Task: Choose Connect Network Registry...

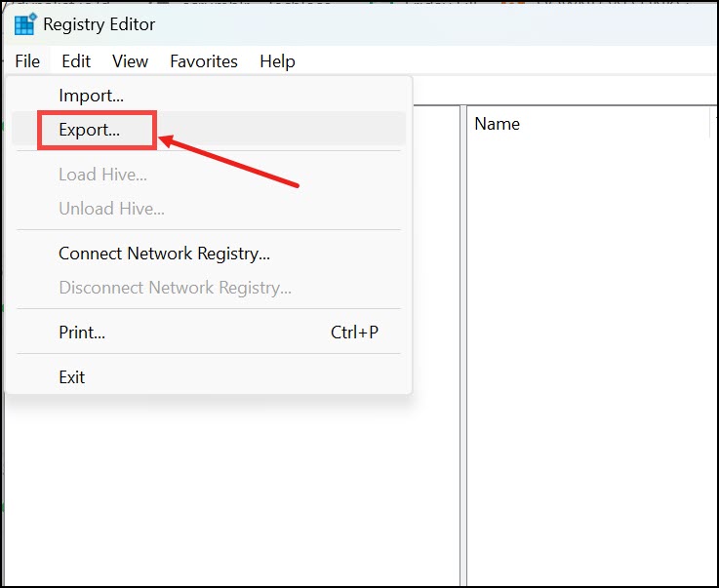Action: pos(209,254)
